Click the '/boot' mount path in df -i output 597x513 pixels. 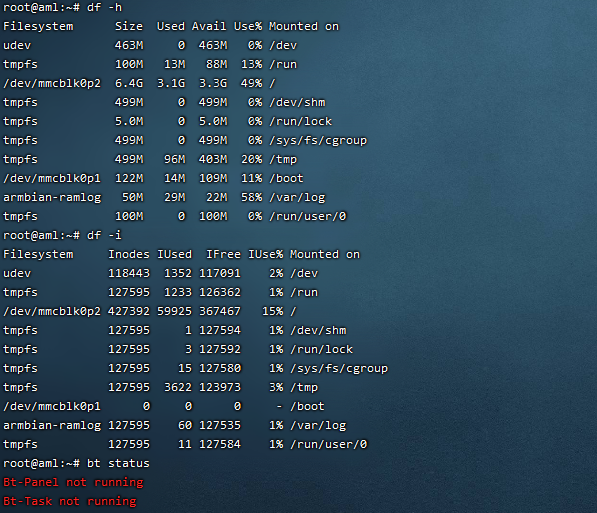click(x=307, y=406)
